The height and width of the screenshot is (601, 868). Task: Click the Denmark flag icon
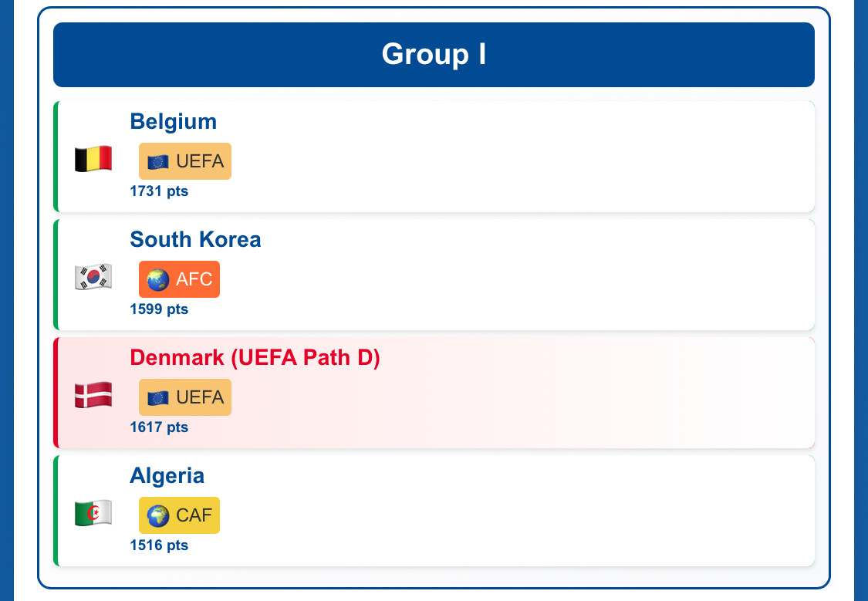click(93, 396)
